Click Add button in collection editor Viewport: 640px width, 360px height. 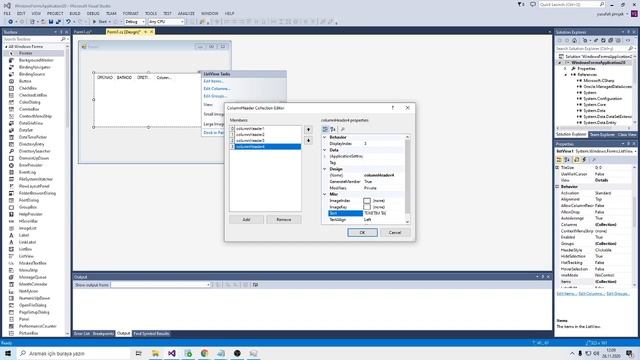(x=246, y=220)
